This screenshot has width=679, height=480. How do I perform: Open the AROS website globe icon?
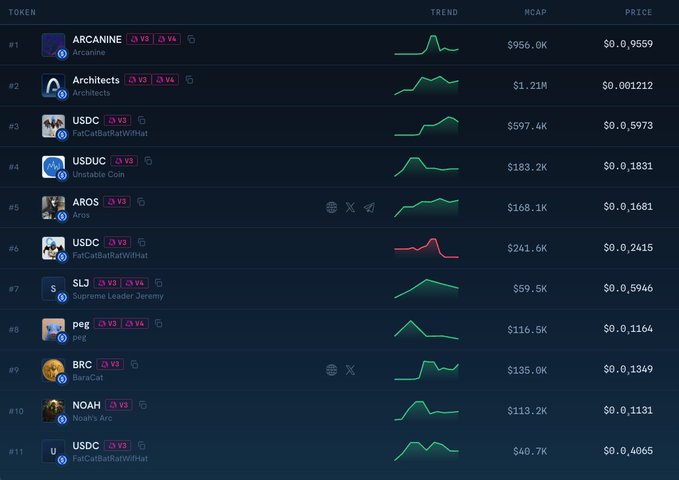(x=332, y=208)
